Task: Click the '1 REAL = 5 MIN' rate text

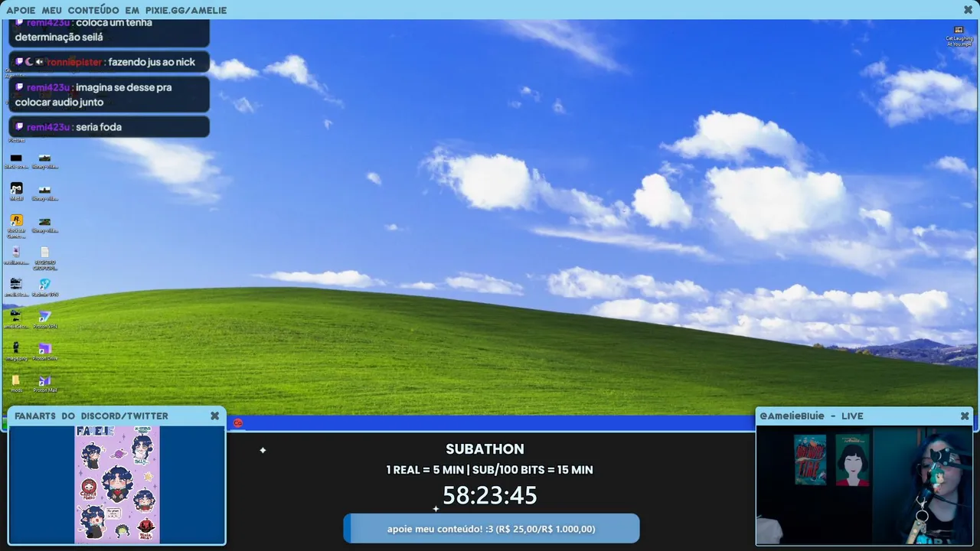Action: 425,470
